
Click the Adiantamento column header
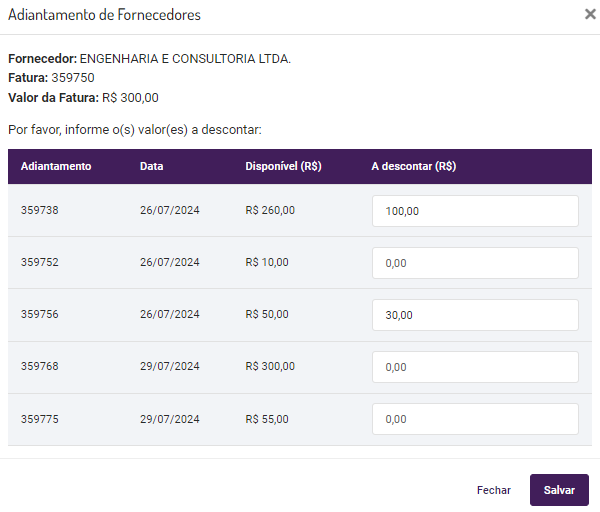(56, 166)
